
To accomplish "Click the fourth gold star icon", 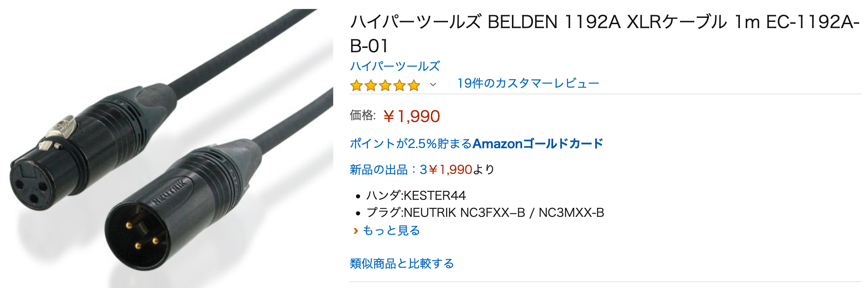I will click(x=400, y=85).
